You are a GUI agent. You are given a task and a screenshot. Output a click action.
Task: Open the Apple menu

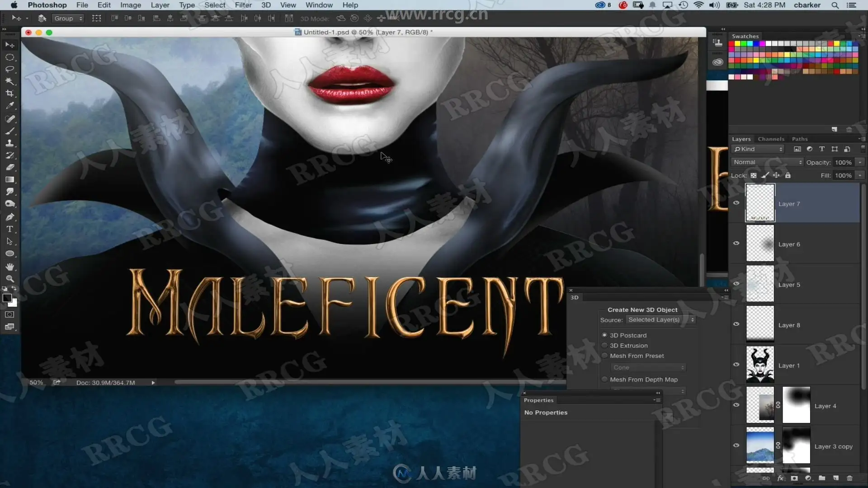(14, 5)
